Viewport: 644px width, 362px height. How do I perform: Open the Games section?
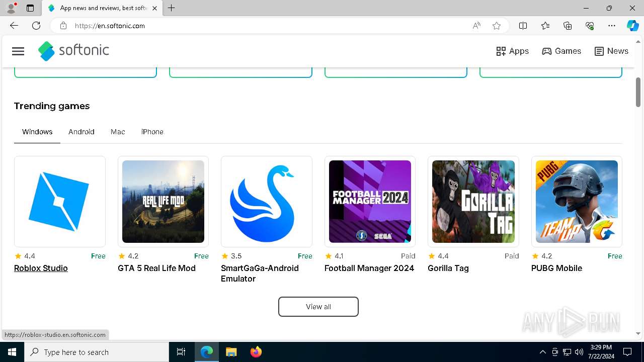[x=561, y=51]
